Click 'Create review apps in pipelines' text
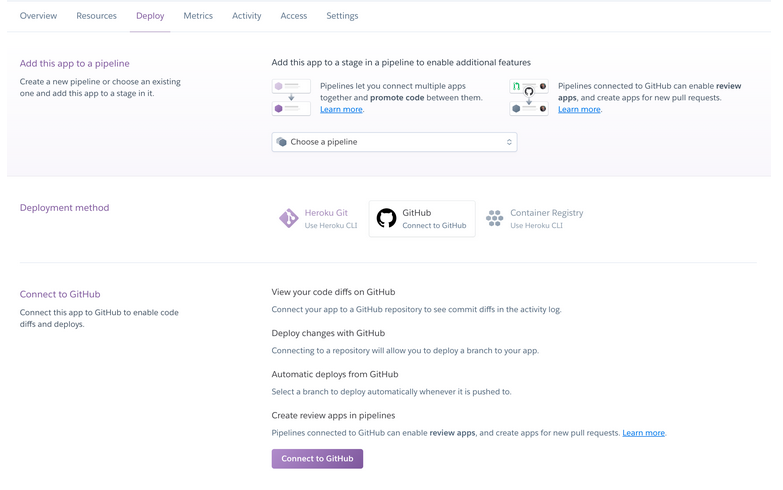Image resolution: width=783 pixels, height=490 pixels. (x=333, y=416)
